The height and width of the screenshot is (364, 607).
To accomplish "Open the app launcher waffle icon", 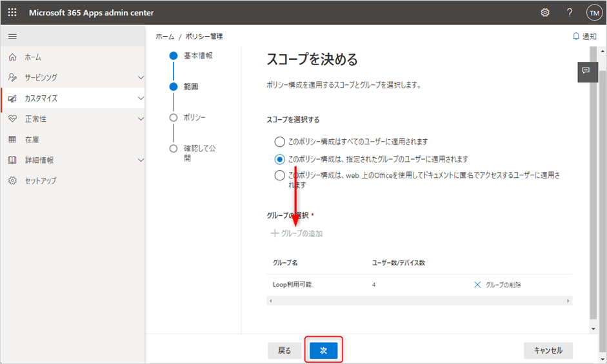I will [x=12, y=12].
